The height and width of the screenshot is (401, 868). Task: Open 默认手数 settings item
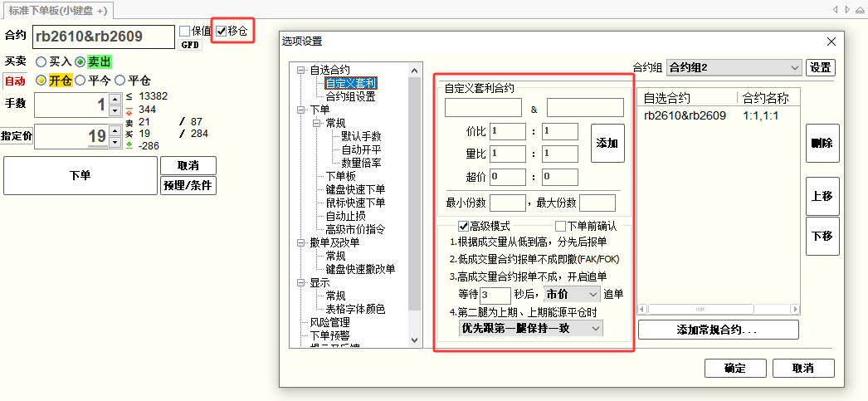pos(361,136)
